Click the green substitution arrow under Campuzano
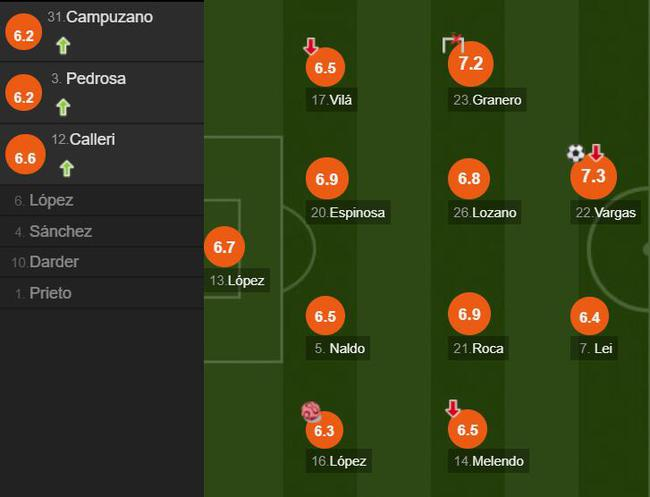650x497 pixels. pyautogui.click(x=63, y=45)
